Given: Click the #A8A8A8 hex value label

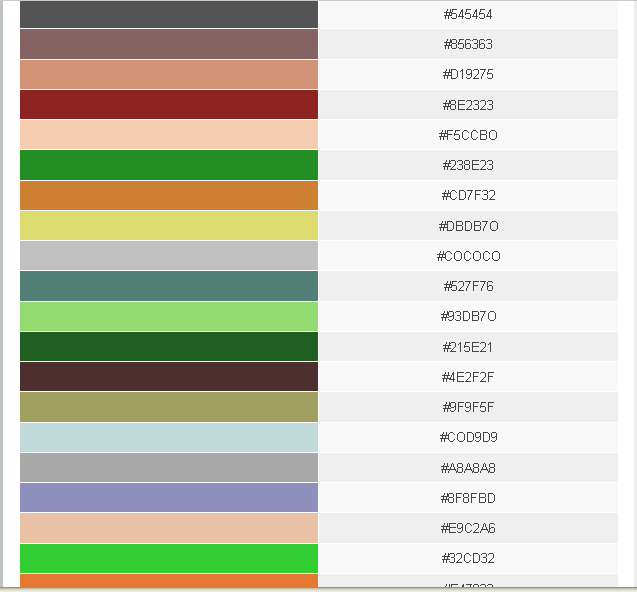Looking at the screenshot, I should pos(467,468).
